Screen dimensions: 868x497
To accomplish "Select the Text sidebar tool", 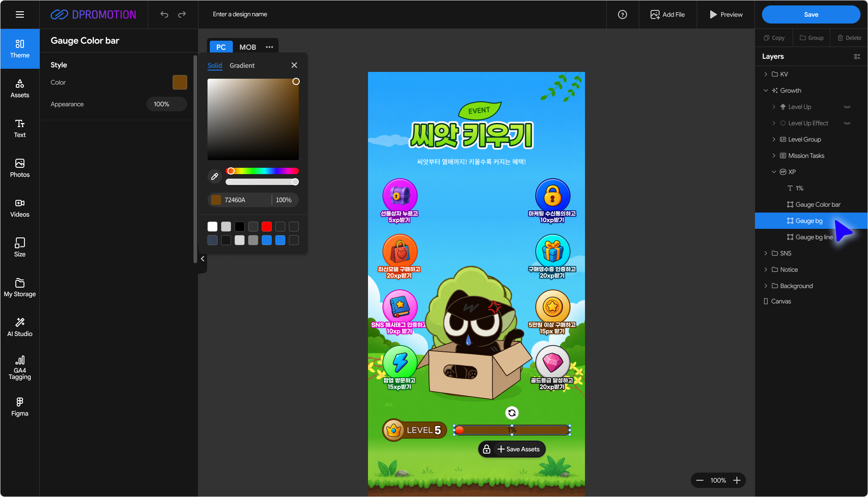I will pyautogui.click(x=20, y=128).
